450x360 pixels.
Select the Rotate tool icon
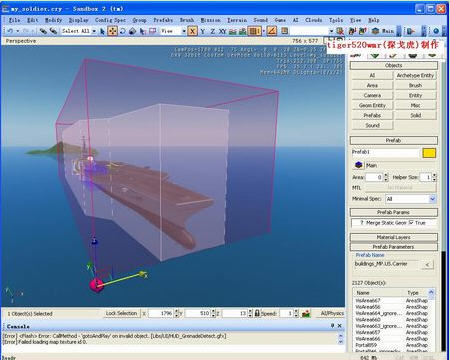pyautogui.click(x=123, y=31)
